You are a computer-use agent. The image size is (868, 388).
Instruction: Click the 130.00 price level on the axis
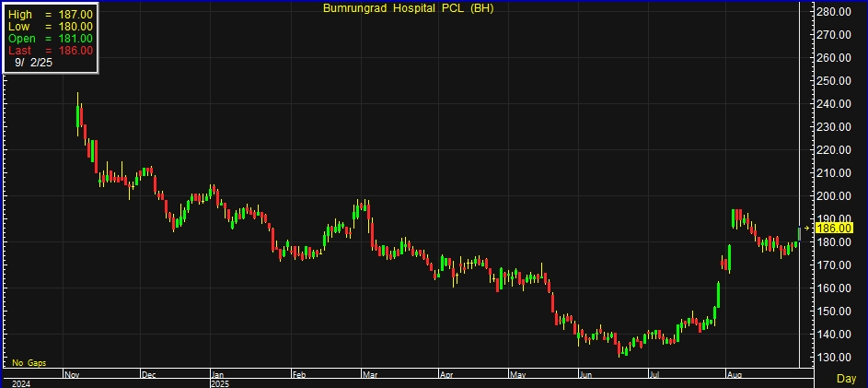tap(835, 358)
